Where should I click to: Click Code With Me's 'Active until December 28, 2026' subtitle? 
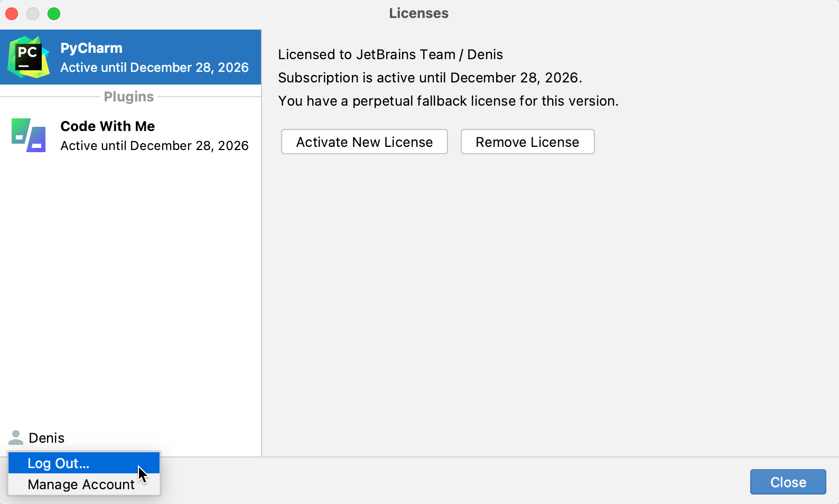point(154,146)
